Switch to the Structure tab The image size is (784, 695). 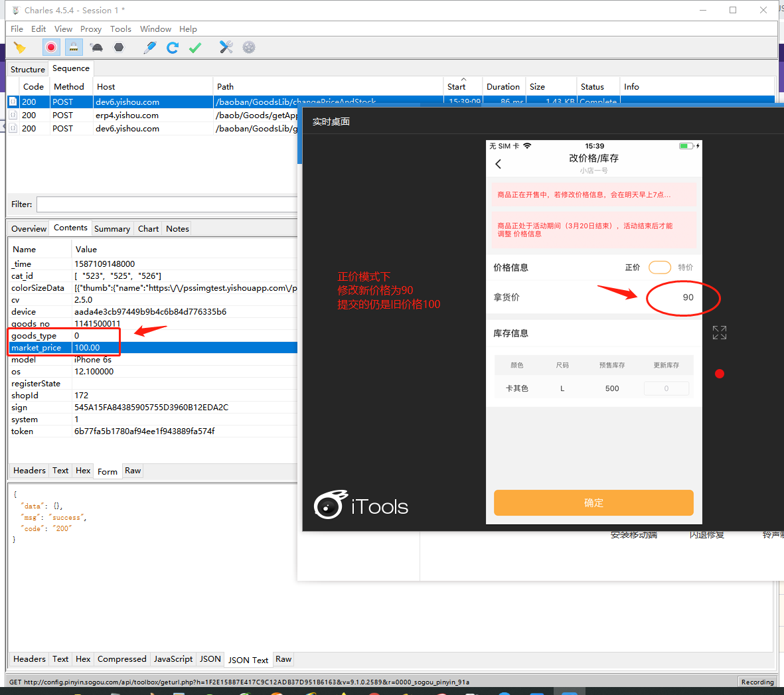pos(28,69)
